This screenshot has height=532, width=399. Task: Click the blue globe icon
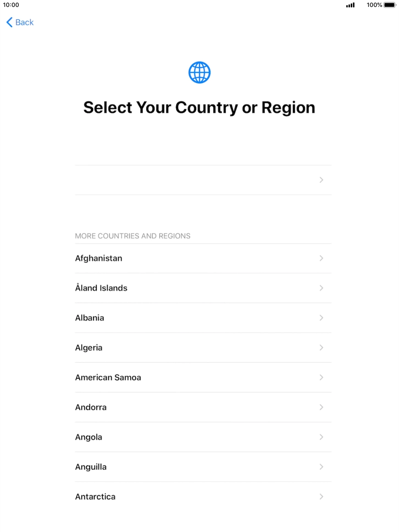click(x=199, y=72)
